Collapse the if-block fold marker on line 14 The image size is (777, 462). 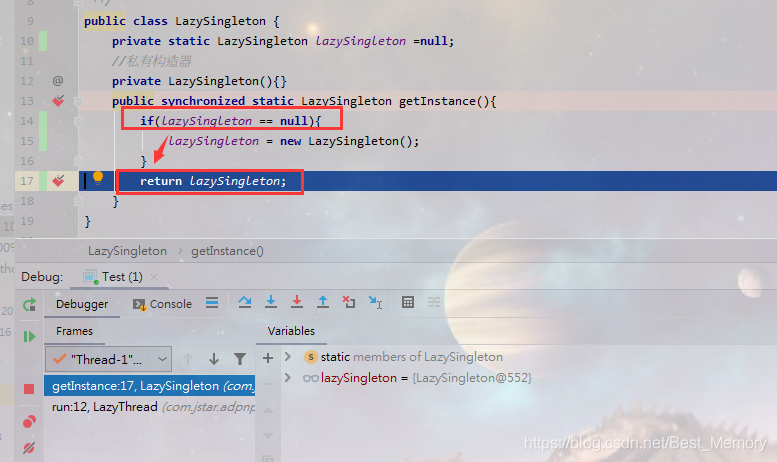[x=78, y=121]
